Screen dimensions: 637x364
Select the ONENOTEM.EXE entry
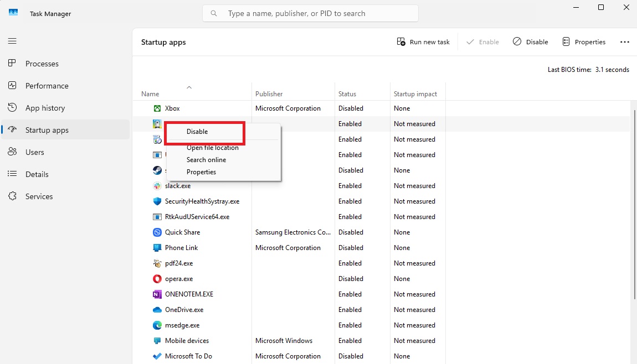pyautogui.click(x=189, y=294)
